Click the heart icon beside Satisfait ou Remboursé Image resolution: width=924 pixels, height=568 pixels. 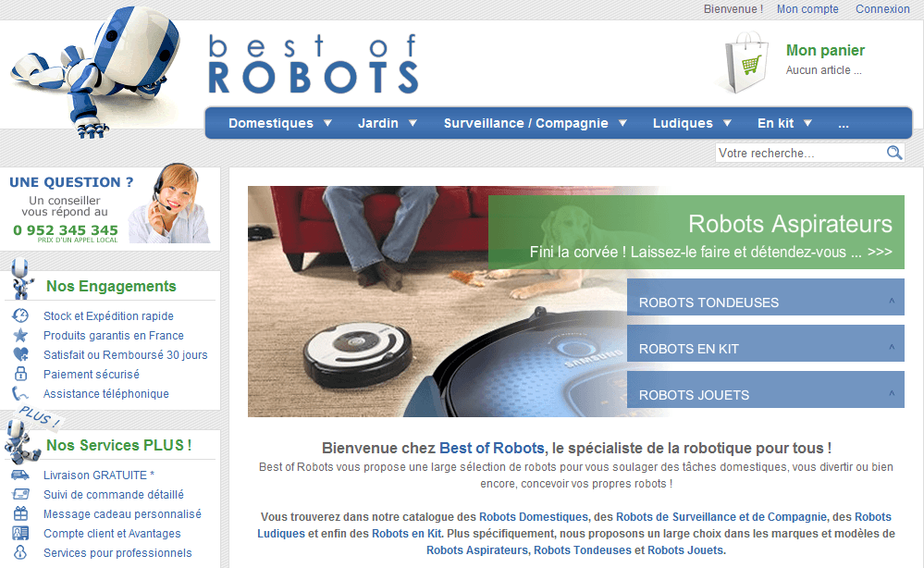(20, 354)
